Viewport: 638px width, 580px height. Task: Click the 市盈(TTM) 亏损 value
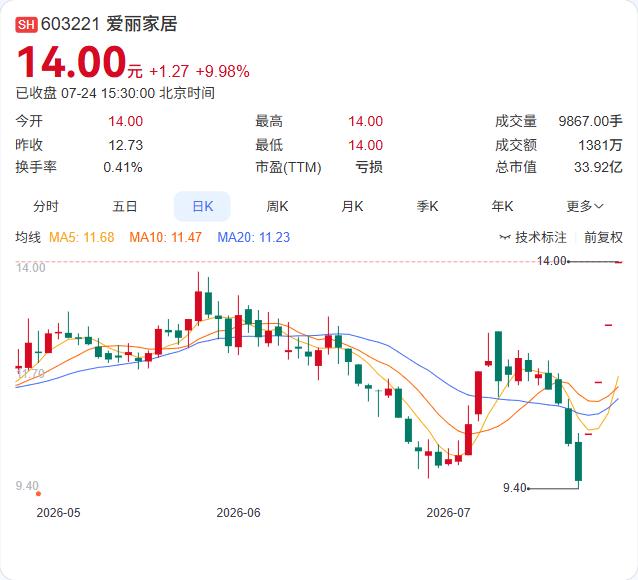click(x=369, y=167)
